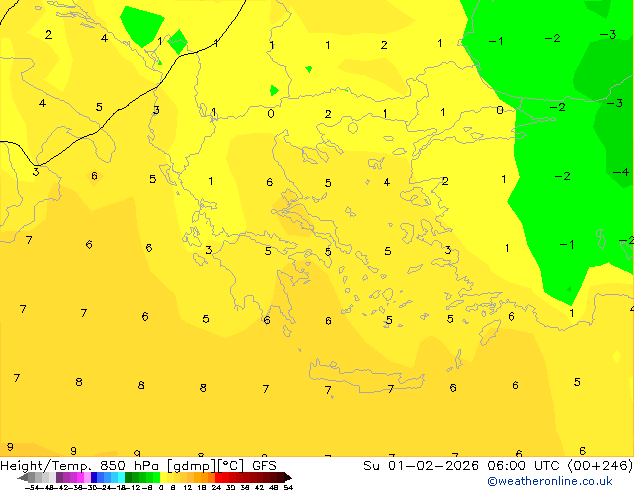Click the '06:00 UTC' time text

coord(525,466)
